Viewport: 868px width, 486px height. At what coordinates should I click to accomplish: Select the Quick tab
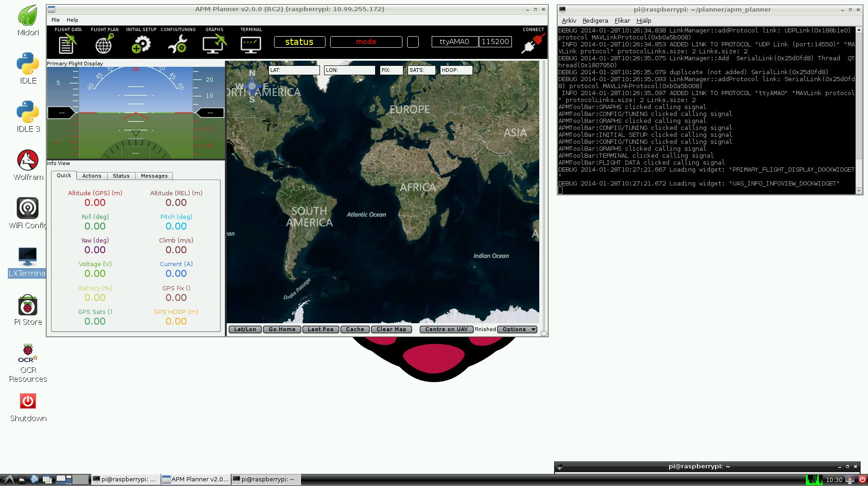point(64,175)
